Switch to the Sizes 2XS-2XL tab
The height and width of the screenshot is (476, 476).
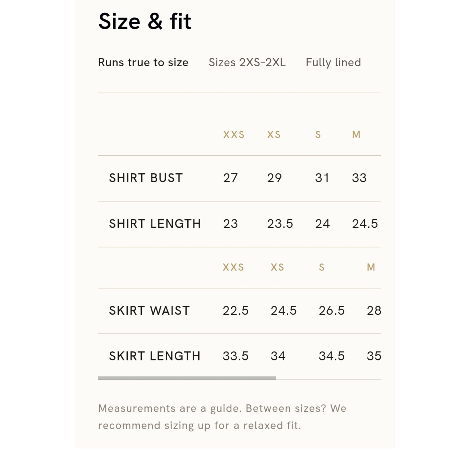247,62
